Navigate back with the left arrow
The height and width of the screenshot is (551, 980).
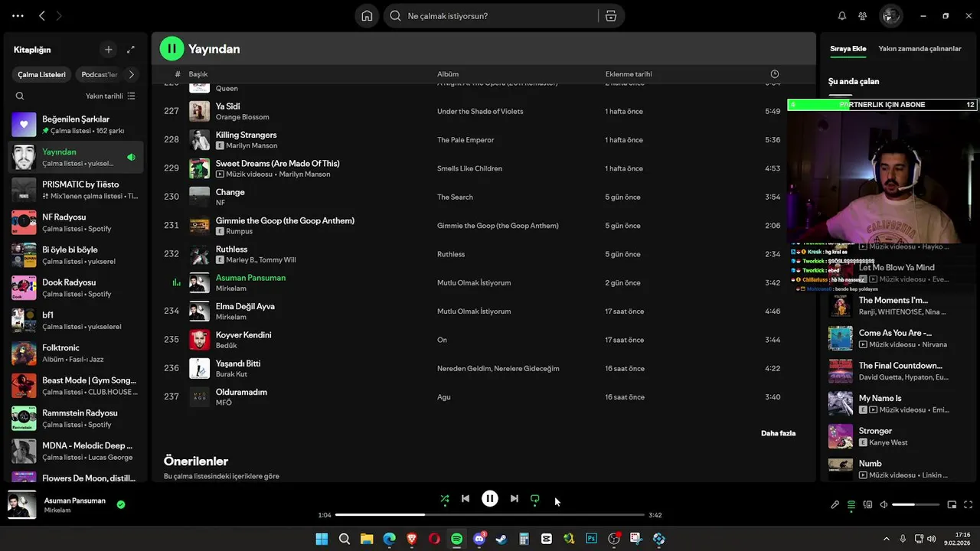(x=42, y=16)
